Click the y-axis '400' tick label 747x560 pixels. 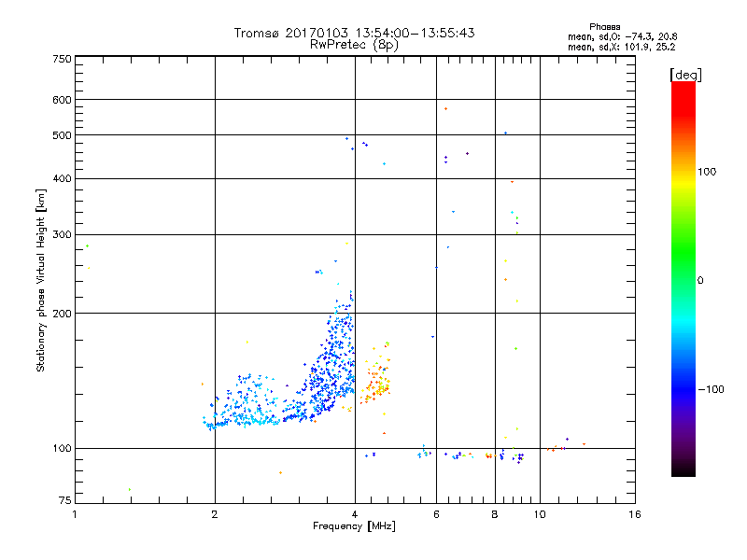click(x=63, y=179)
